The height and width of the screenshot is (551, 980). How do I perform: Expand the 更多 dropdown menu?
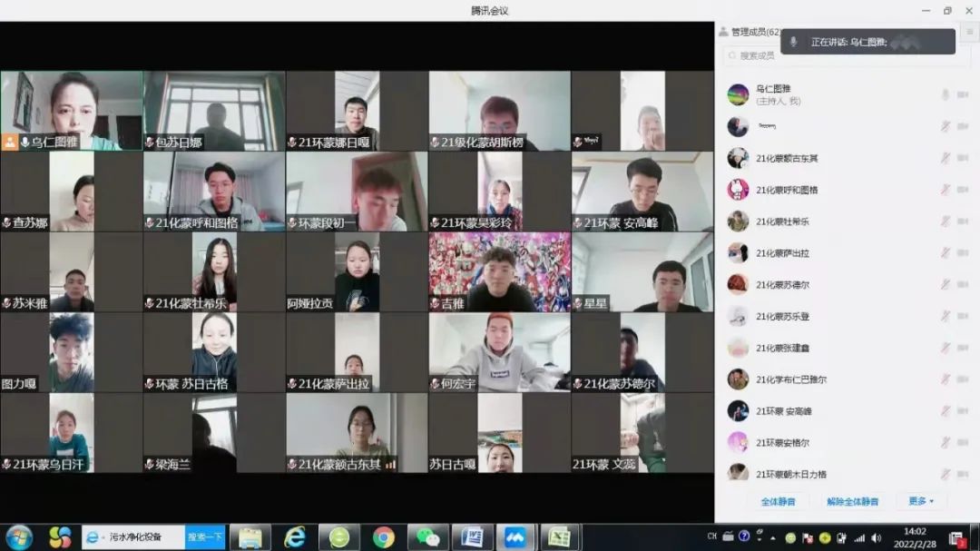point(920,501)
